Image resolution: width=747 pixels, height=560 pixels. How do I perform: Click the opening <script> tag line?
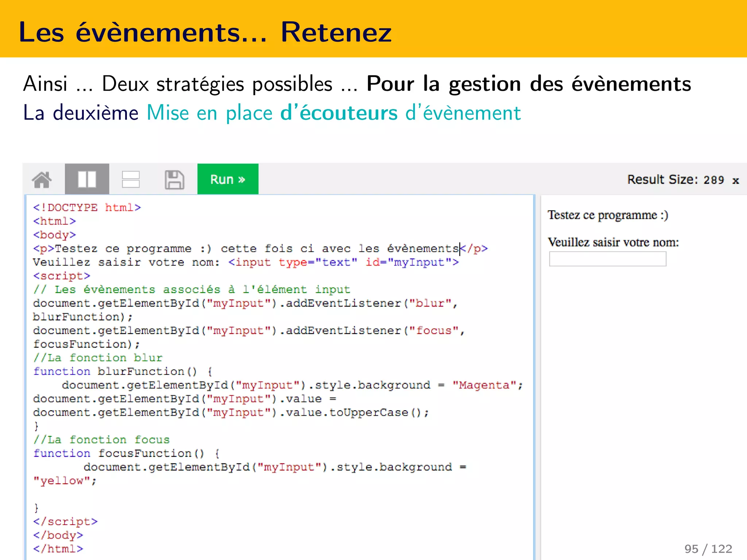point(62,276)
